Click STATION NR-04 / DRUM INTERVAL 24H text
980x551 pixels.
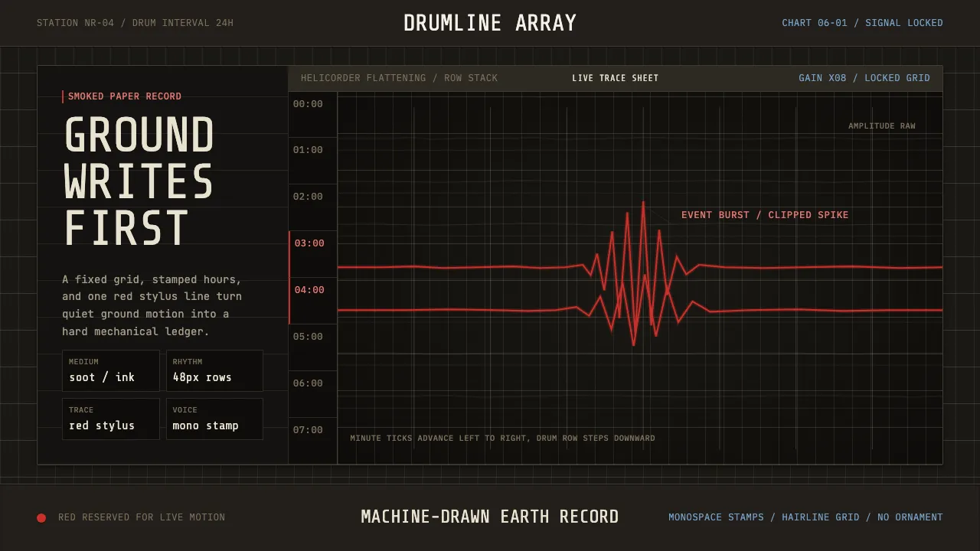pos(136,23)
